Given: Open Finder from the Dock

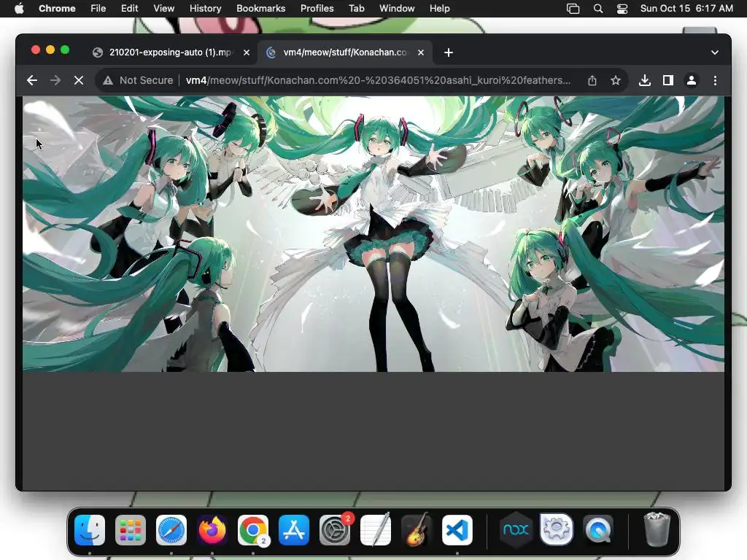Looking at the screenshot, I should tap(90, 530).
